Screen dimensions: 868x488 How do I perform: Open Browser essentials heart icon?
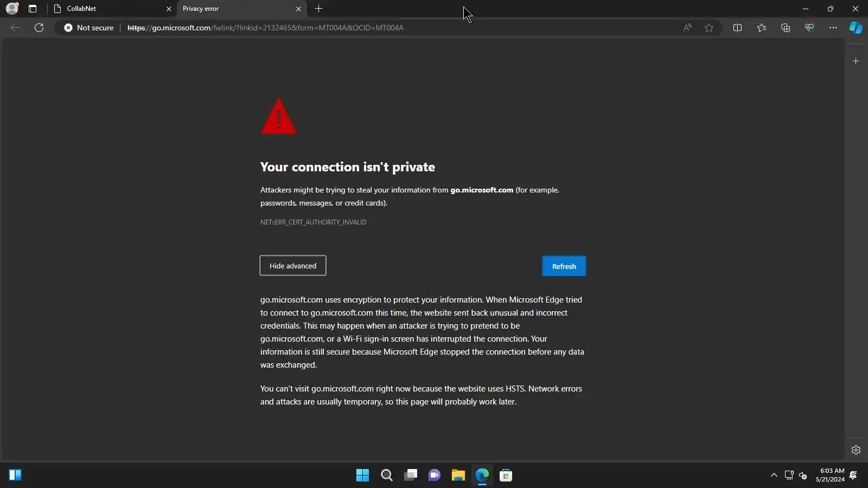click(x=809, y=28)
